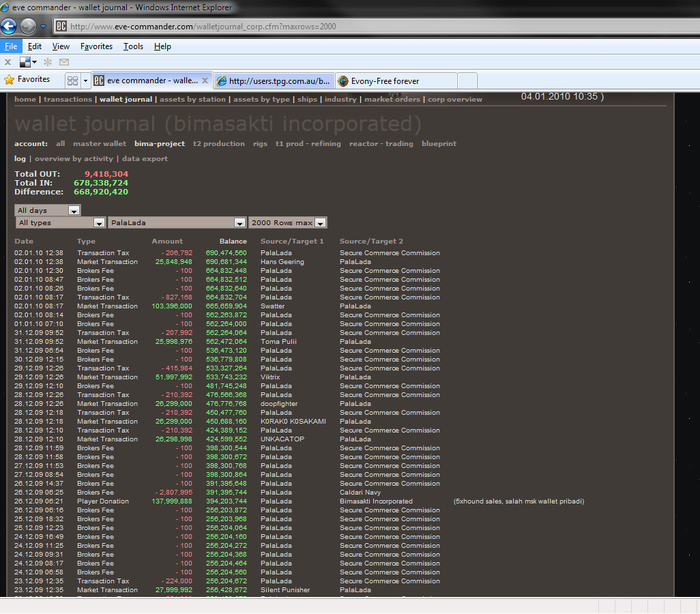Click the X close toolbar icon
Screen dimensions: 700x614
click(x=8, y=62)
